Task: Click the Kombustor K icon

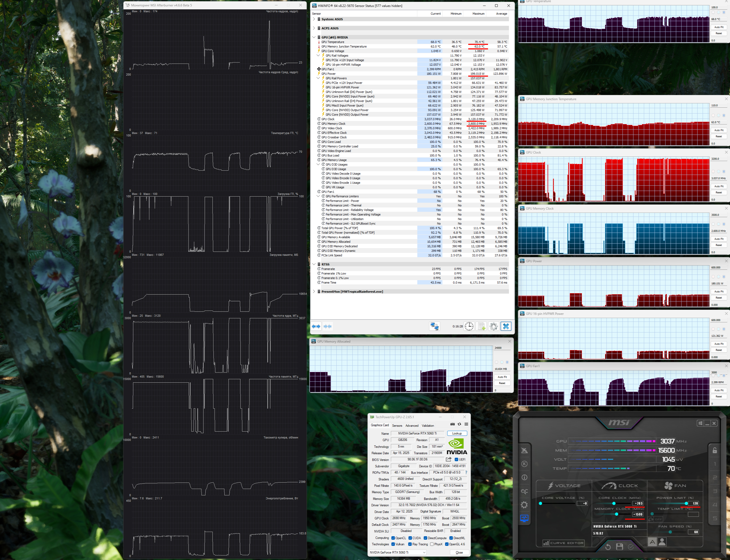Action: pos(524,464)
